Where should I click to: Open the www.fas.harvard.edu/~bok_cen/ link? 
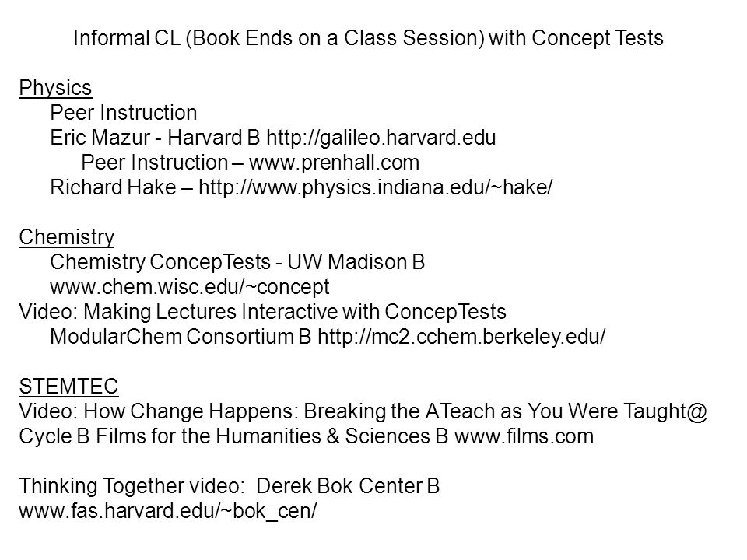168,512
